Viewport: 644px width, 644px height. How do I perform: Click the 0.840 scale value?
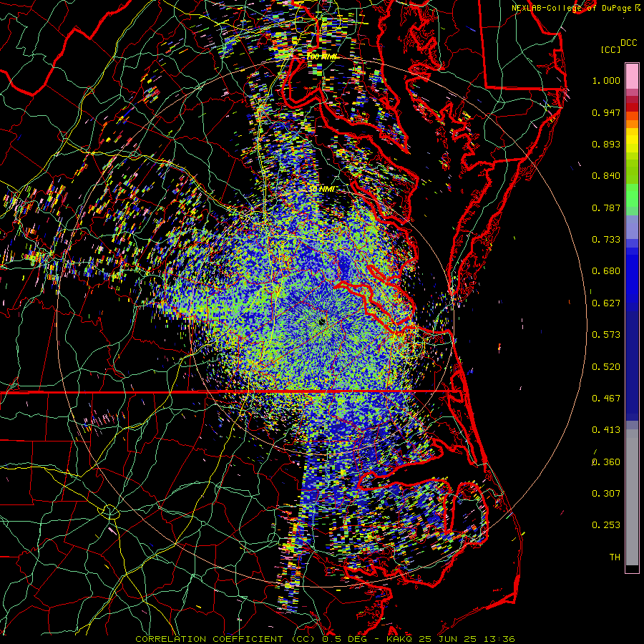pos(606,176)
